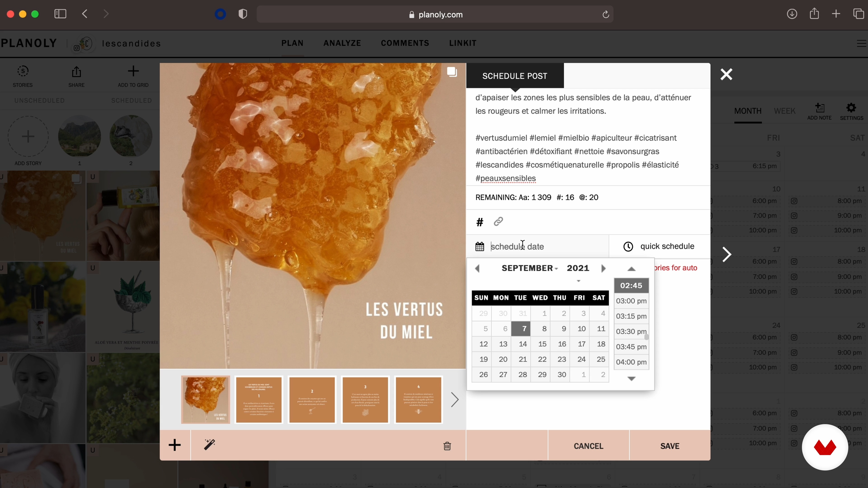The width and height of the screenshot is (868, 488).
Task: Click Add to Grid plus icon
Action: pos(133,71)
